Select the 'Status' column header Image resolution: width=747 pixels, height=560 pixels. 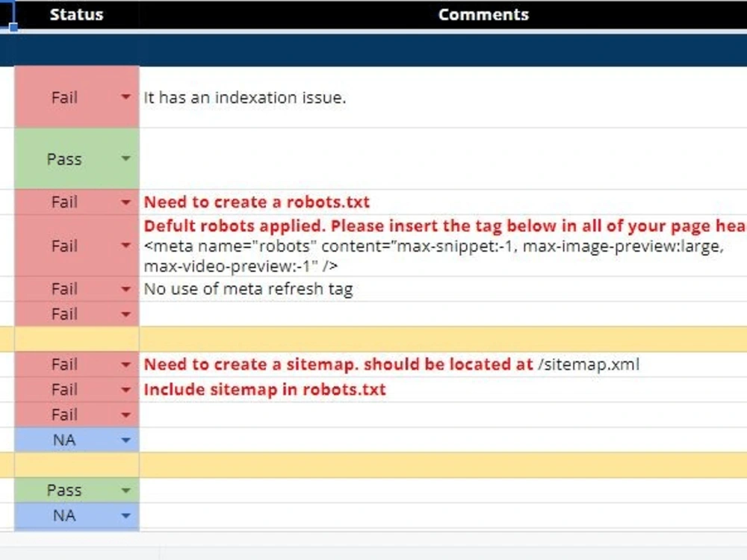[77, 15]
